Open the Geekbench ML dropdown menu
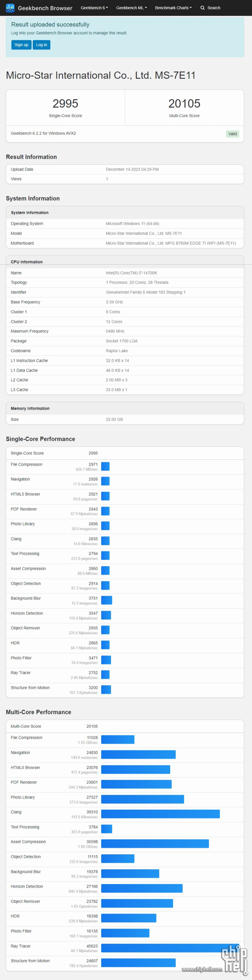This screenshot has width=252, height=980. click(x=131, y=8)
